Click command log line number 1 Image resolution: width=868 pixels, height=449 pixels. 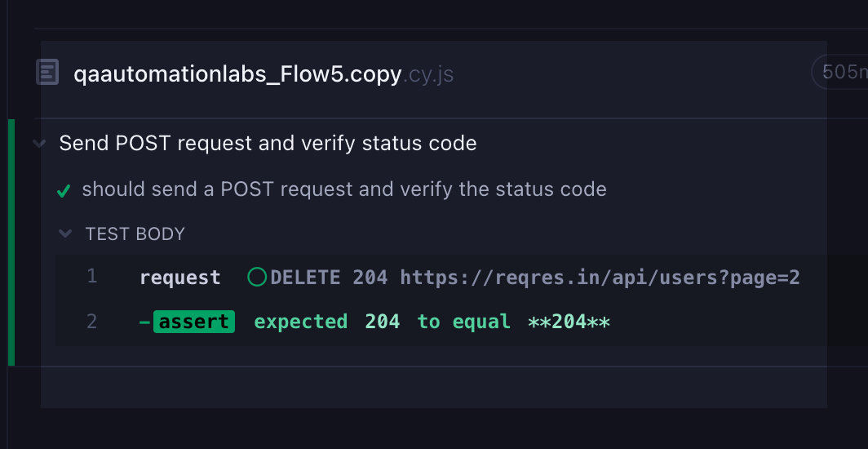point(92,276)
